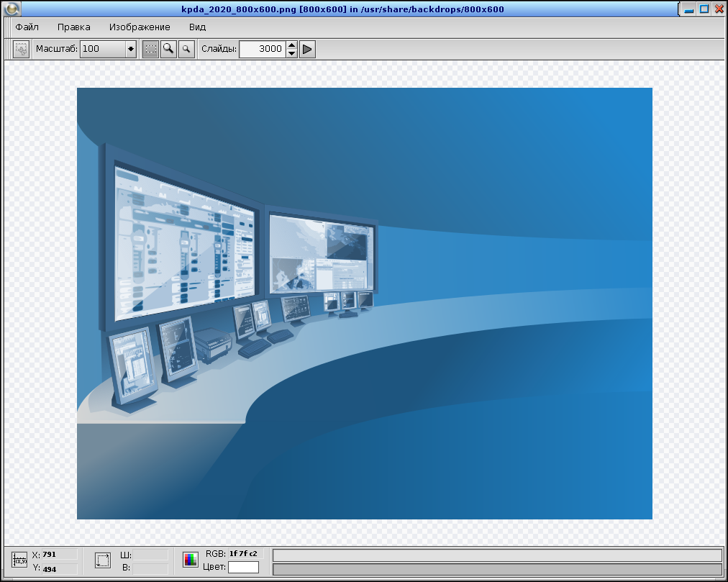Screen dimensions: 728x582
Task: Click the small zoom out magnifier icon
Action: tap(186, 49)
